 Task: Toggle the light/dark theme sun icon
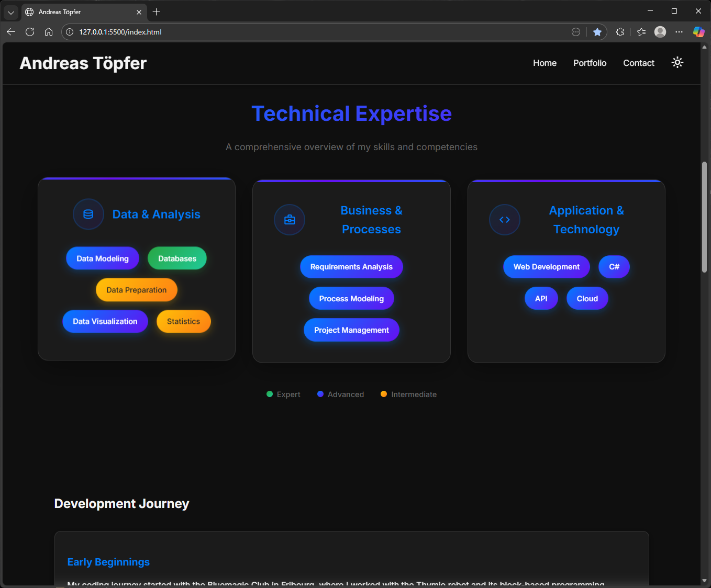point(677,63)
